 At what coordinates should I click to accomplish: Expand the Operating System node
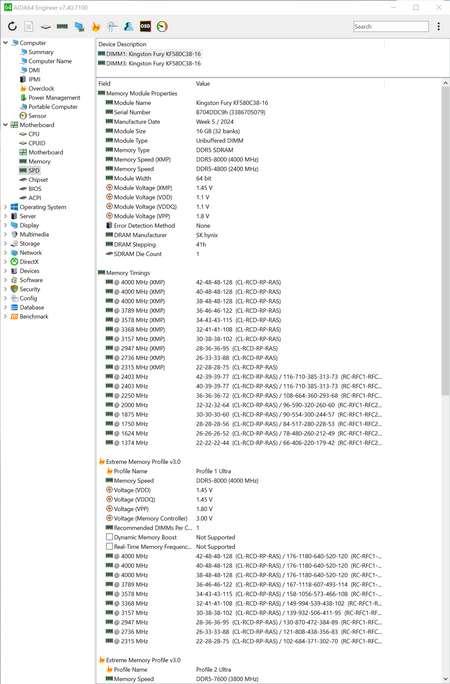pyautogui.click(x=6, y=207)
